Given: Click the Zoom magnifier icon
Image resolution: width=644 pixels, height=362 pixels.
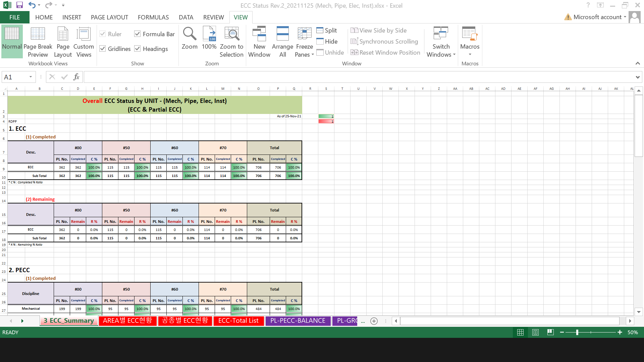Looking at the screenshot, I should coord(190,34).
